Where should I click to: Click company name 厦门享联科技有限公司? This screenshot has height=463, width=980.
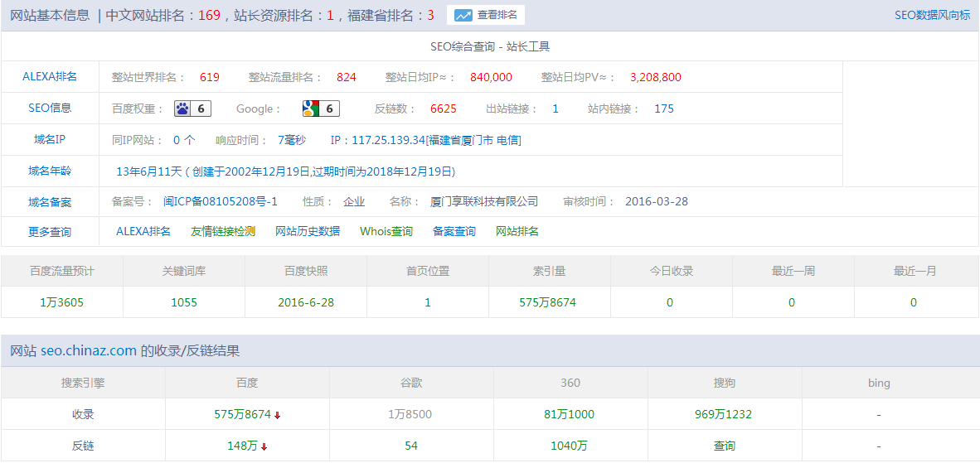click(x=484, y=201)
